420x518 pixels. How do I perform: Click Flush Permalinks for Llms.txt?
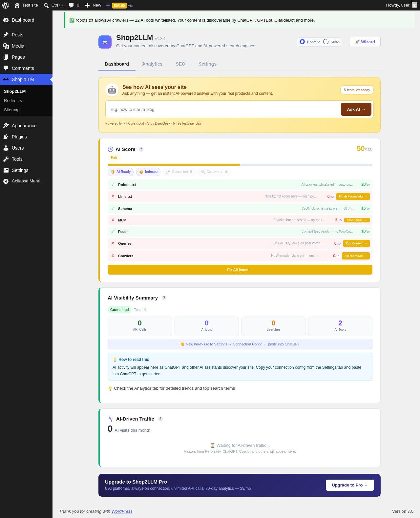[353, 197]
